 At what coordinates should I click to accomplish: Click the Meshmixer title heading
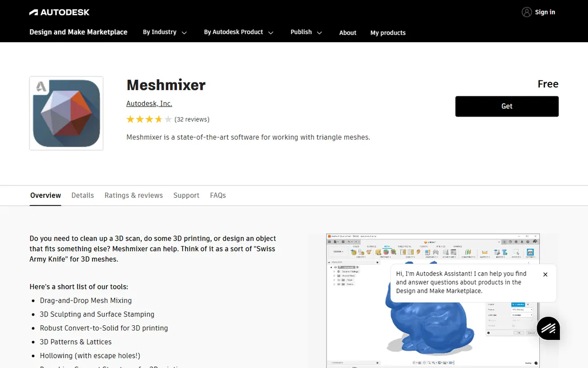[166, 85]
